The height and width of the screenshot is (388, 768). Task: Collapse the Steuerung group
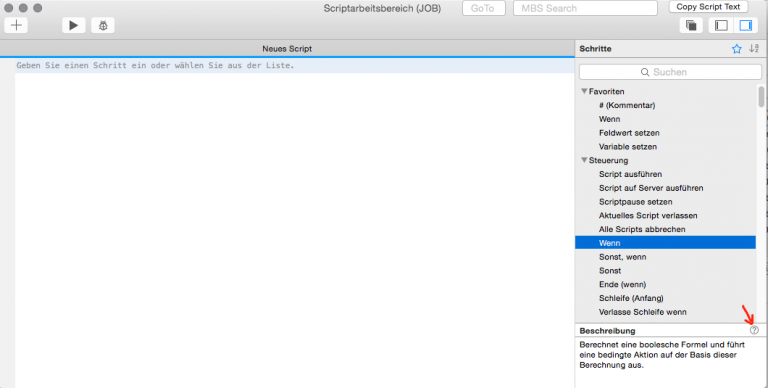point(584,160)
